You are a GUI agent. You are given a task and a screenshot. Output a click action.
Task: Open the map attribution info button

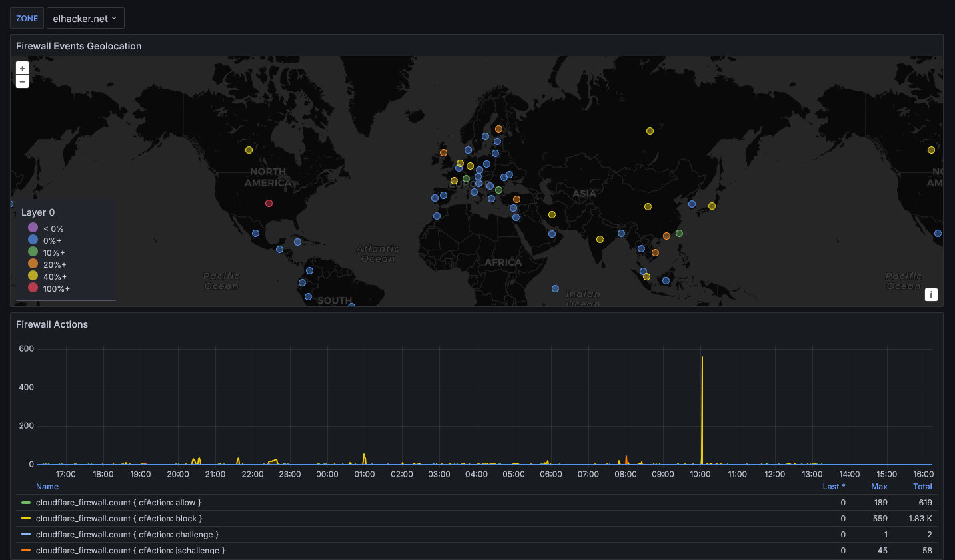931,294
